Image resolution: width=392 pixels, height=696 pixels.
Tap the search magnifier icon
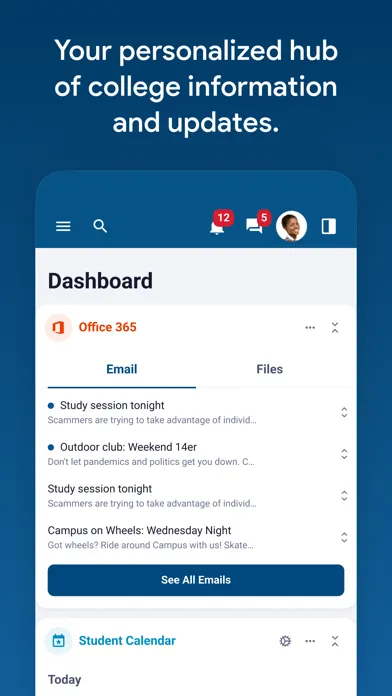(100, 226)
